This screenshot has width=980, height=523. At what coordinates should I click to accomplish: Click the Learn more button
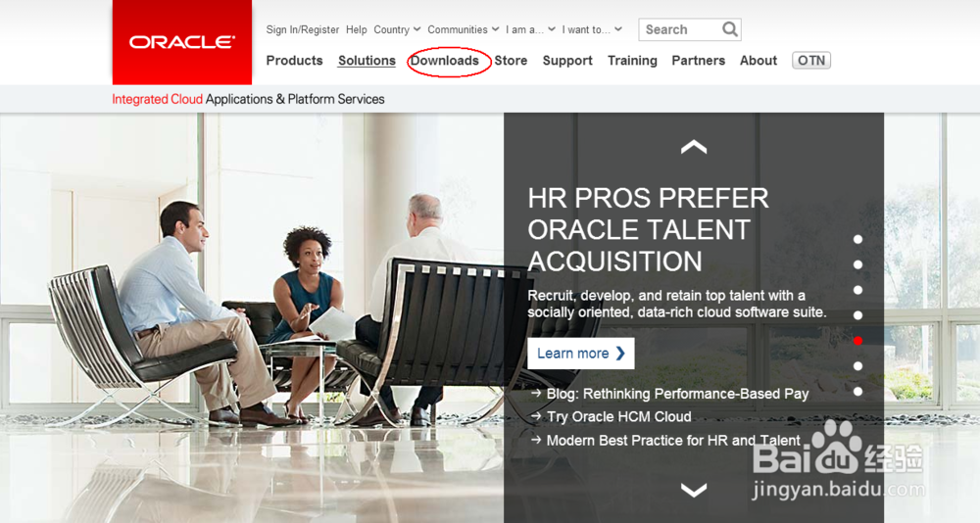coord(580,354)
